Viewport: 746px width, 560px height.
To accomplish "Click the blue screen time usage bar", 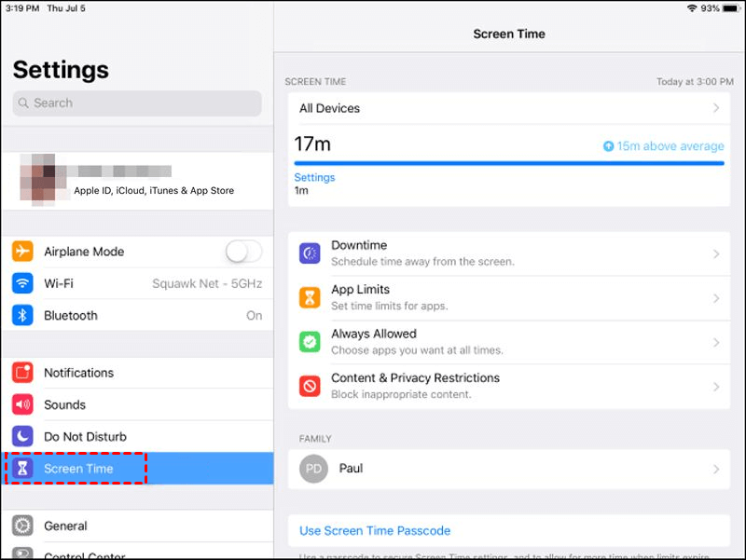I will (509, 163).
